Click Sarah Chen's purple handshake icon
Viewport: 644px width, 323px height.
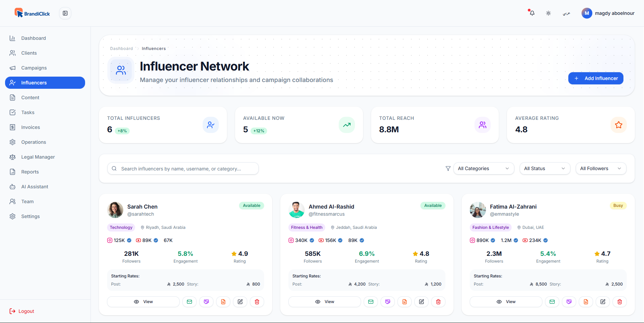pyautogui.click(x=206, y=302)
